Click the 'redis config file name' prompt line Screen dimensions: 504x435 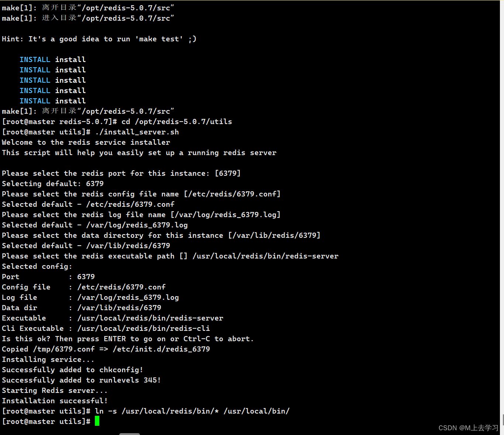141,194
